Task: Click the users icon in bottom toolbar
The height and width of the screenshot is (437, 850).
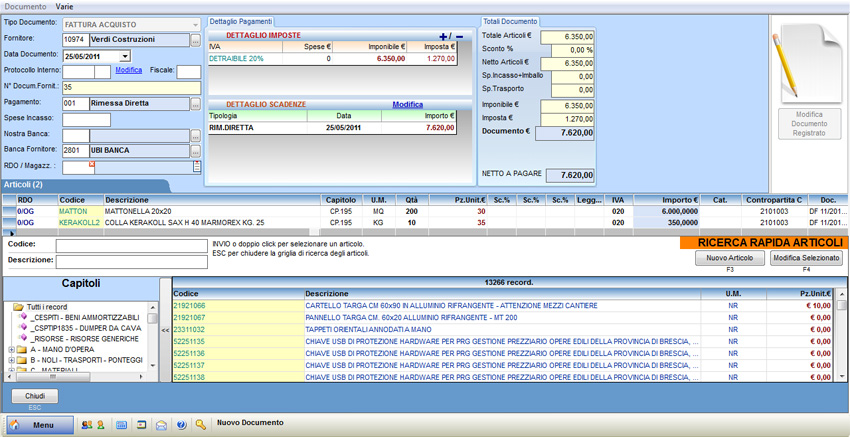Action: (x=85, y=425)
